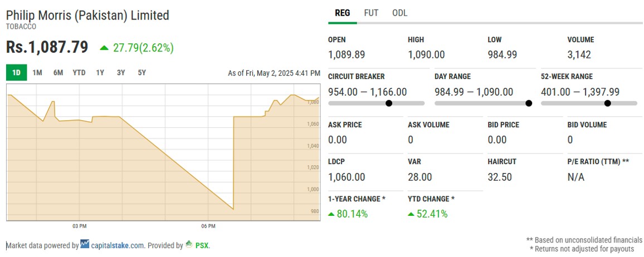This screenshot has width=644, height=257.
Task: Select the 1D chart range
Action: click(16, 72)
